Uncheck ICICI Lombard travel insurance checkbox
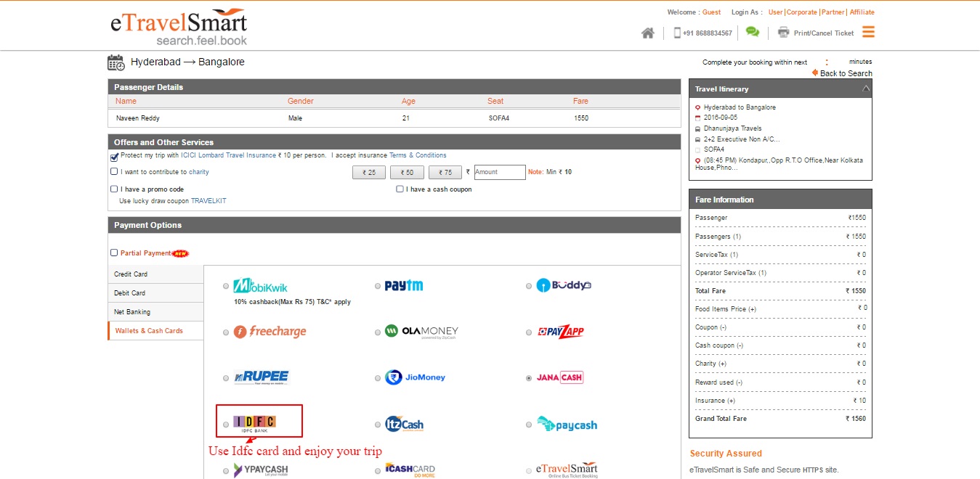The height and width of the screenshot is (479, 980). pos(114,157)
